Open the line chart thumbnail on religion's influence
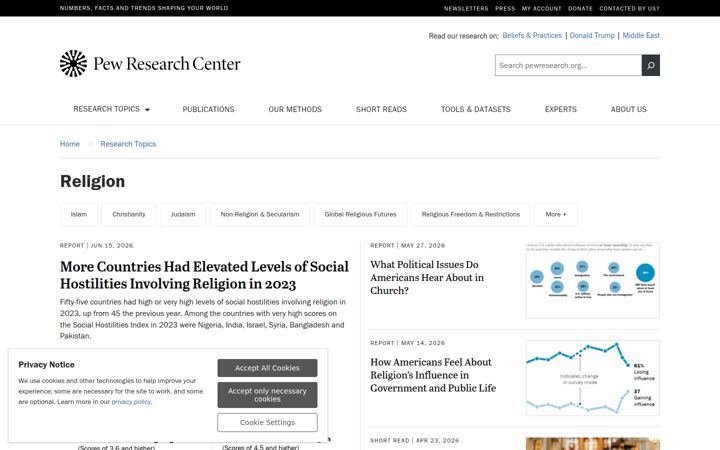The image size is (720, 450). pos(593,378)
